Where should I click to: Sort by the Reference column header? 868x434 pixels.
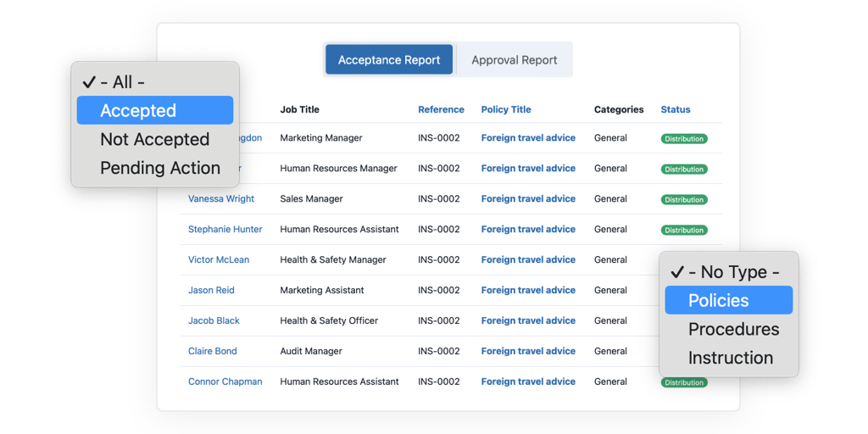pos(441,109)
